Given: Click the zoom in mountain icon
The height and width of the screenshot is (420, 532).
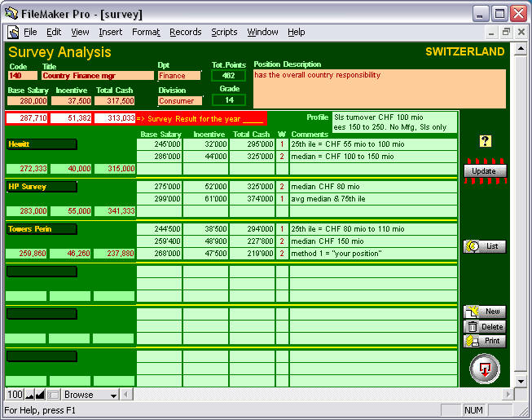Looking at the screenshot, I should tap(40, 395).
